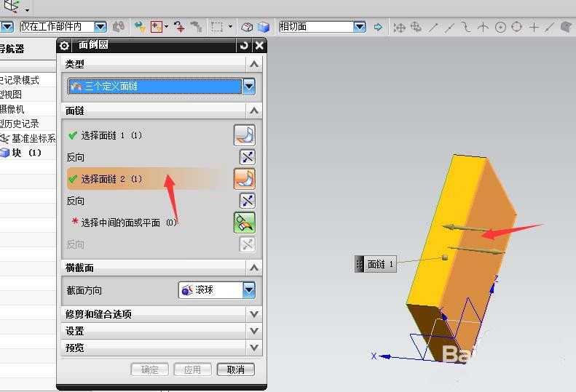The width and height of the screenshot is (576, 392).
Task: Click the WCS orientation icon in the top-left corner
Action: [11, 7]
